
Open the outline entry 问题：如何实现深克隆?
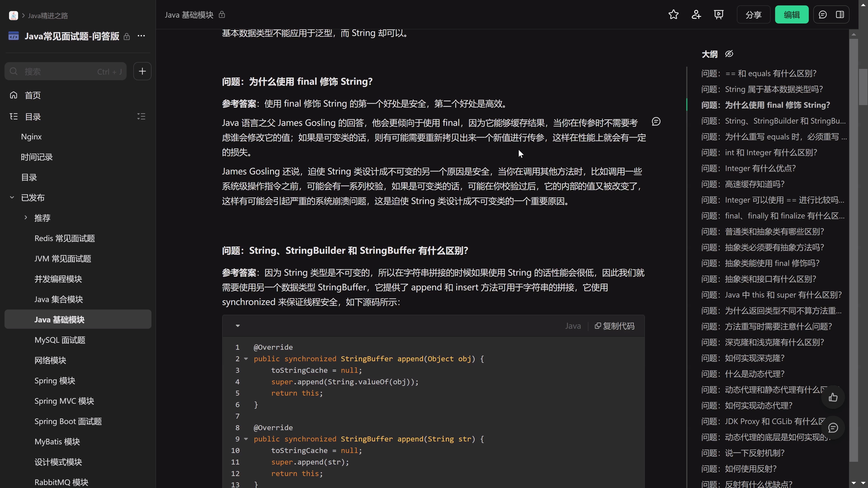pos(742,358)
